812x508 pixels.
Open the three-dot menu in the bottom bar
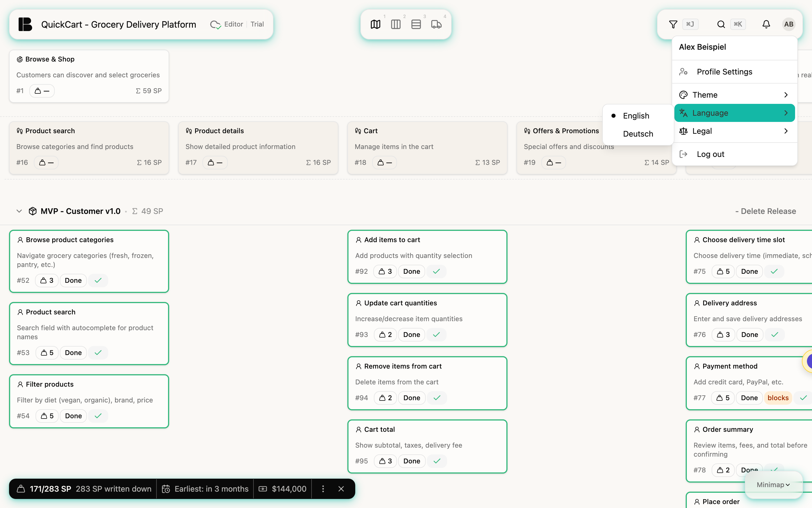click(x=323, y=489)
